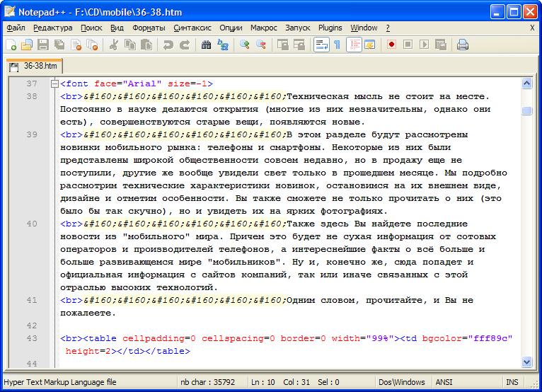Click the ANSI encoding status field

[444, 382]
